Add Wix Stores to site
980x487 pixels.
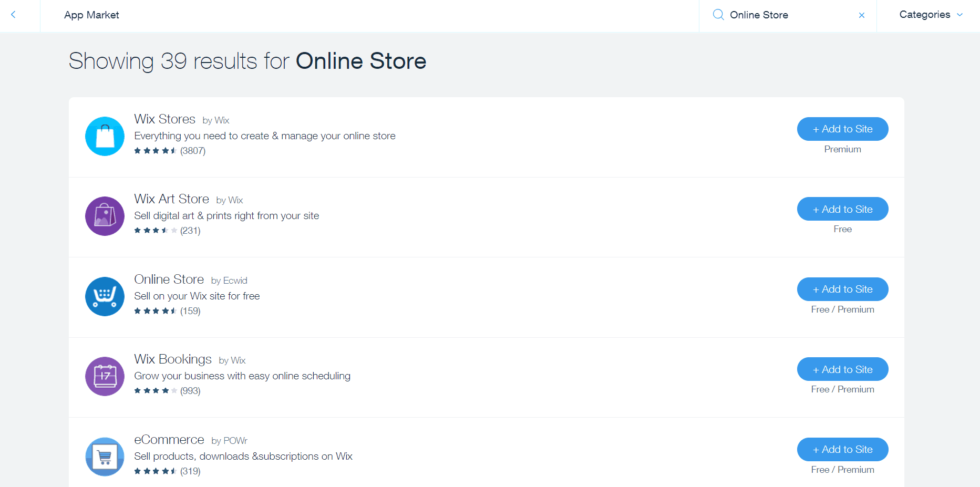842,129
